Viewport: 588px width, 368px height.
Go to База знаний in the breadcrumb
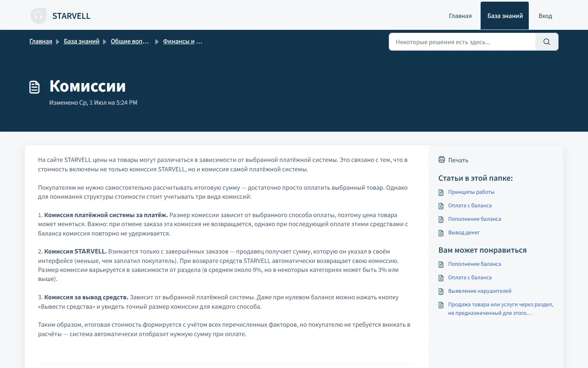[x=82, y=41]
